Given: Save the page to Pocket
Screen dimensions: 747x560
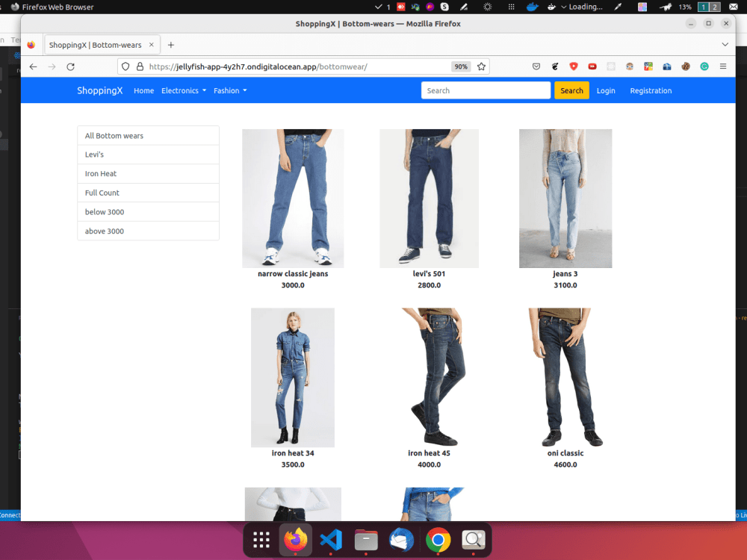Looking at the screenshot, I should click(536, 66).
